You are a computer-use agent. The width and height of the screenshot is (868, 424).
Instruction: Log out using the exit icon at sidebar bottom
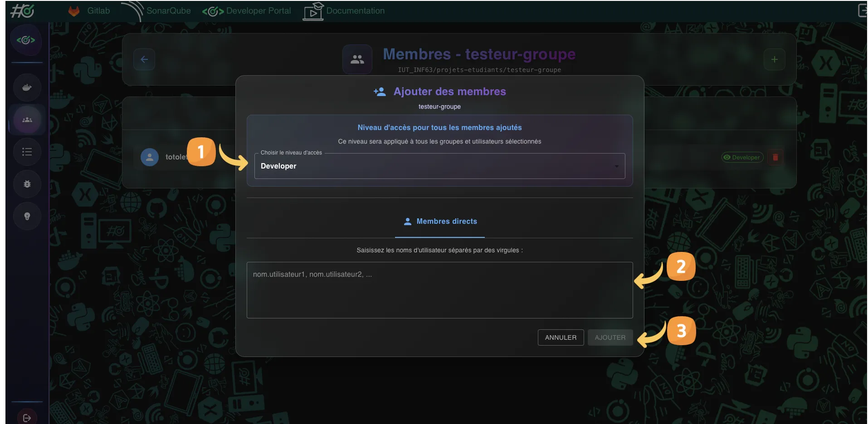[27, 418]
